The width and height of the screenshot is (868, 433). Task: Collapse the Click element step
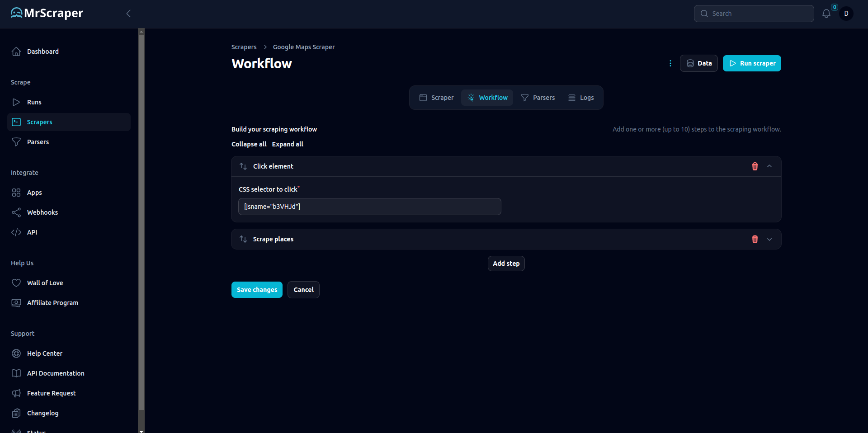tap(769, 166)
